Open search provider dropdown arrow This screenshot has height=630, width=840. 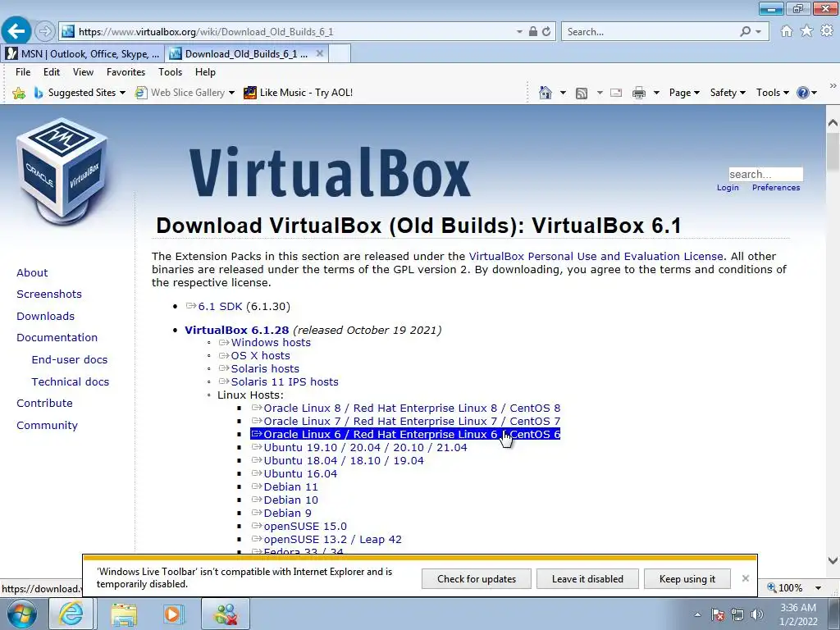(758, 32)
